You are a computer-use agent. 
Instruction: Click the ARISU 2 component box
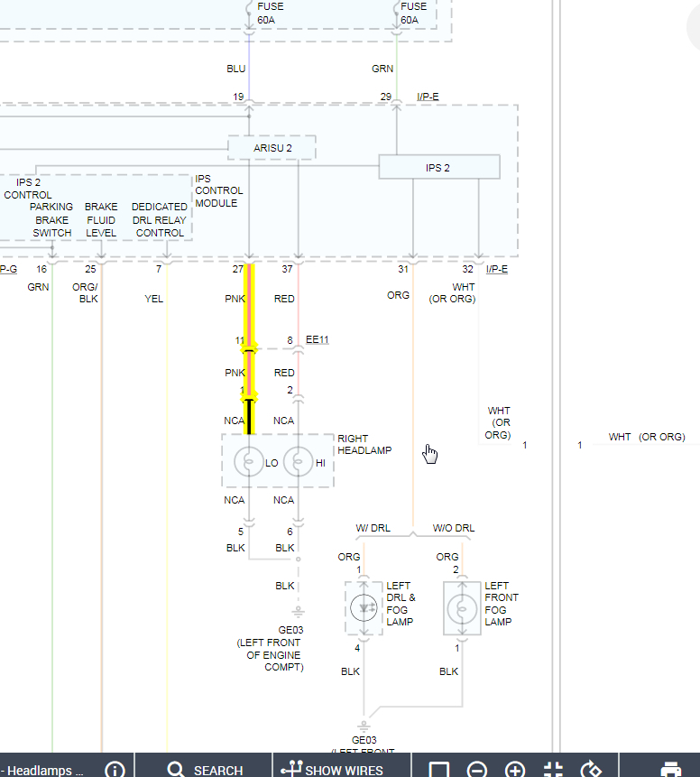pos(272,148)
